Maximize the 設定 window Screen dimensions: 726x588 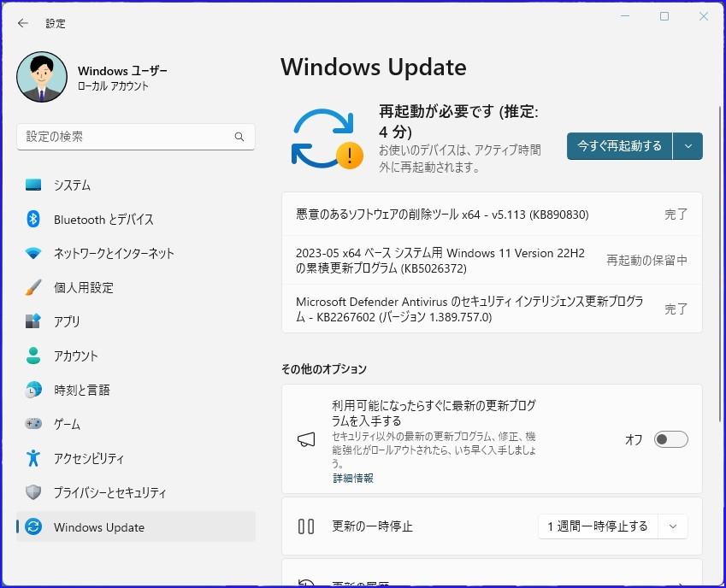point(664,16)
